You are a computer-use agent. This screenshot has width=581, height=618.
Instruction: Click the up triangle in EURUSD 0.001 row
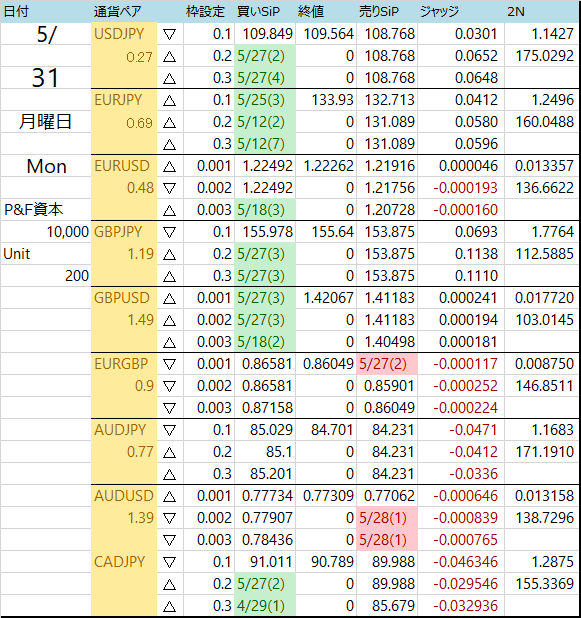pos(169,166)
